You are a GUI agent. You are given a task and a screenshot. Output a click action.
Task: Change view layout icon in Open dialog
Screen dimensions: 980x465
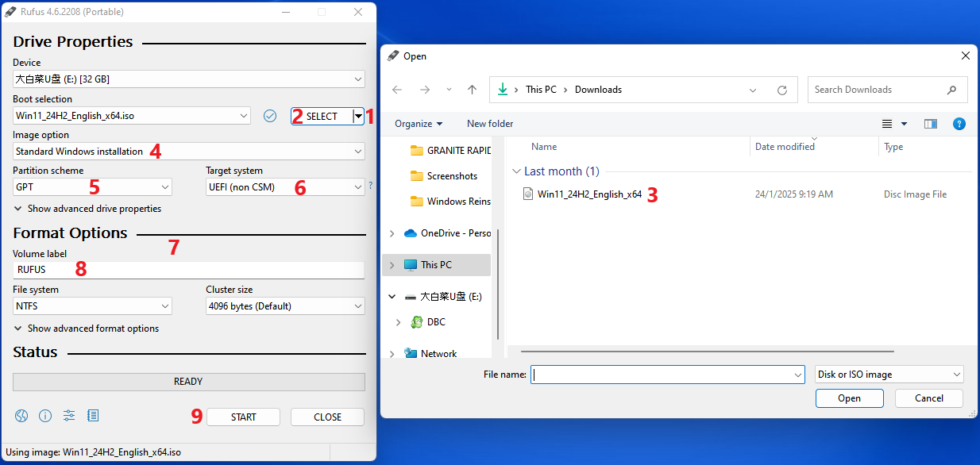coord(888,124)
